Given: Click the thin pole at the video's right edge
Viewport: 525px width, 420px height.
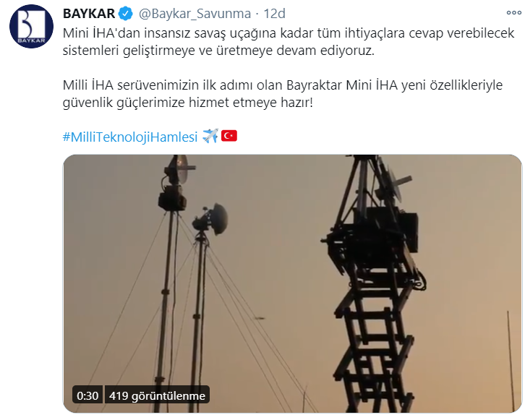Looking at the screenshot, I should click(x=511, y=361).
